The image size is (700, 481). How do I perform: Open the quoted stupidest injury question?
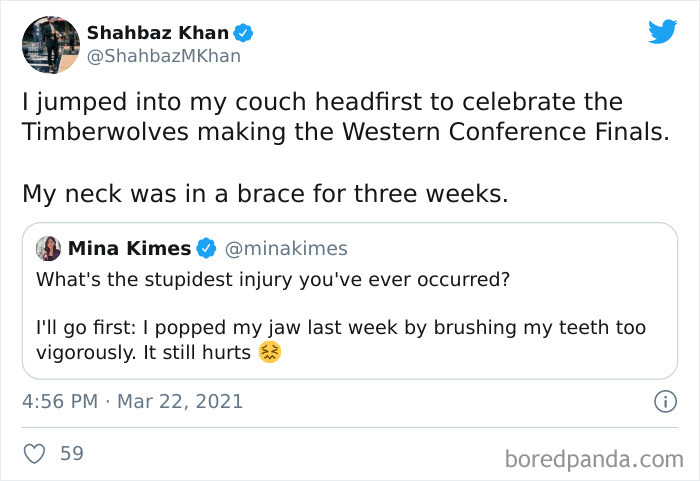[x=273, y=279]
